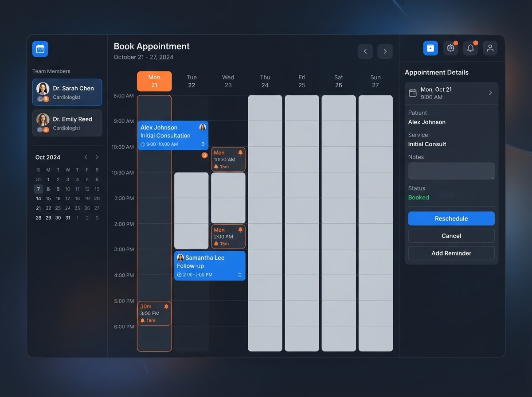
Task: Go to previous month in mini calendar
Action: click(86, 157)
